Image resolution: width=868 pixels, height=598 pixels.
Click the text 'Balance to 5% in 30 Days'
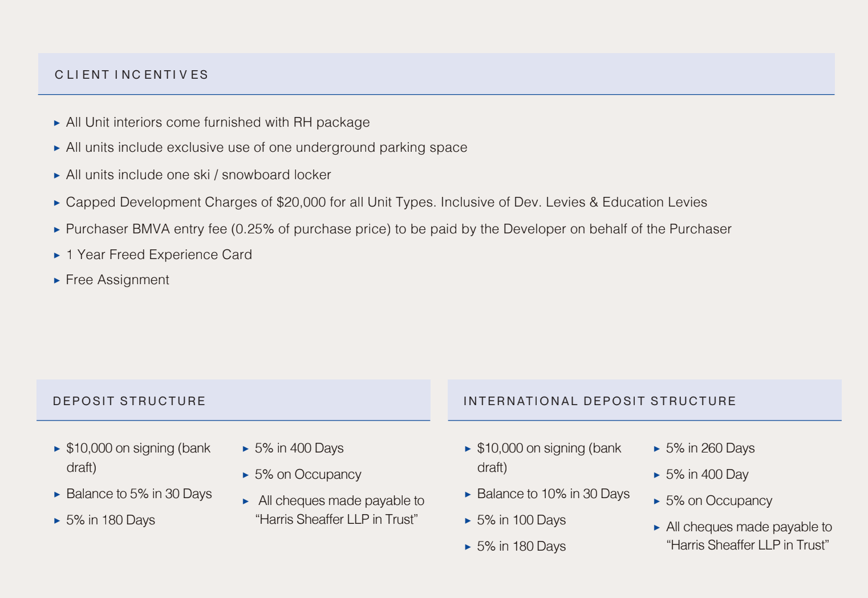[x=139, y=494]
